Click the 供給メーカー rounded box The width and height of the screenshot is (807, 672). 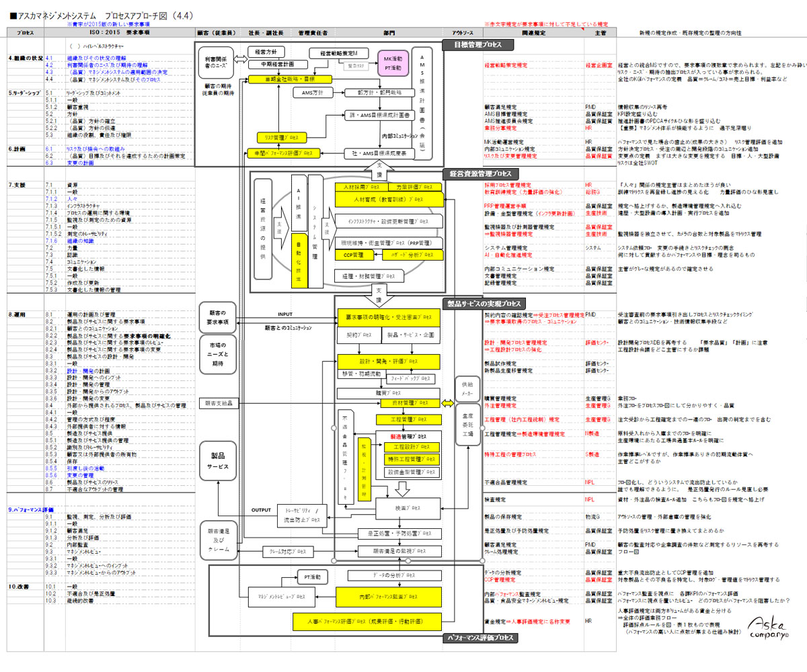pyautogui.click(x=468, y=388)
